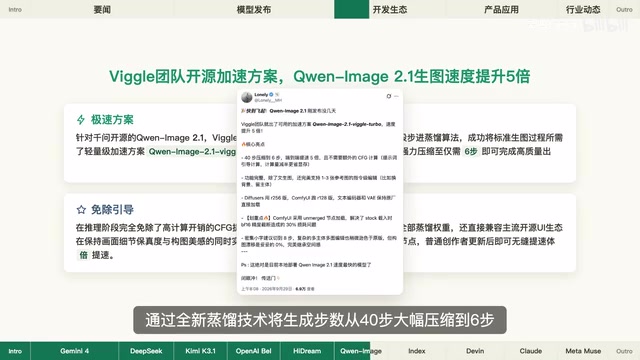Click the green progress block in top bar
Screen dimensions: 640x360
tap(351, 9)
